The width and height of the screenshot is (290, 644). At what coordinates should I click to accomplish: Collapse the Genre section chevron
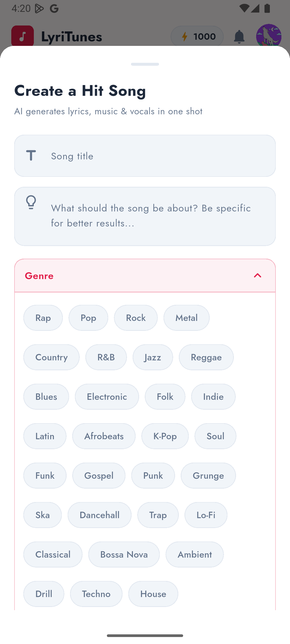(257, 276)
